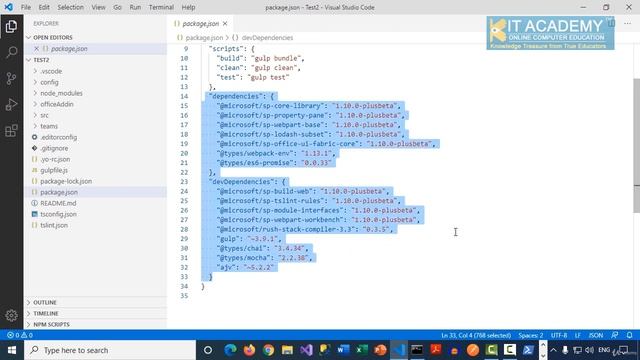The width and height of the screenshot is (640, 360).
Task: Open Visual Studio from taskbar
Action: [306, 350]
